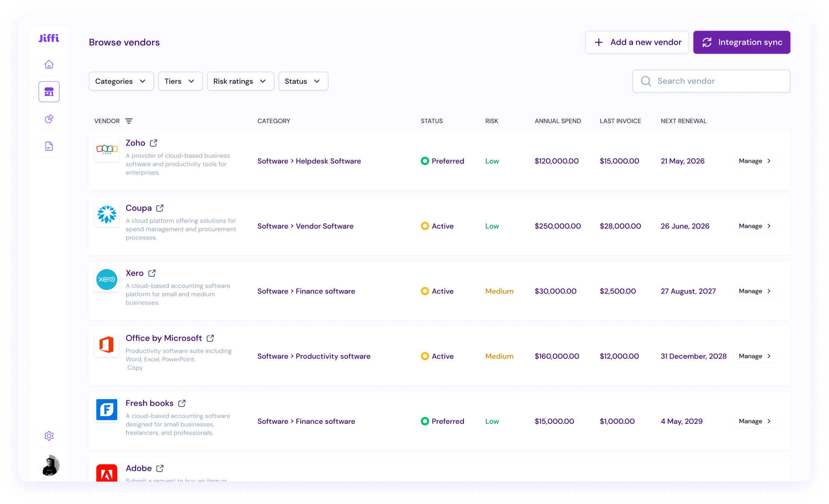Viewport: 829px width, 504px height.
Task: Open Zoho external link icon
Action: pos(153,143)
